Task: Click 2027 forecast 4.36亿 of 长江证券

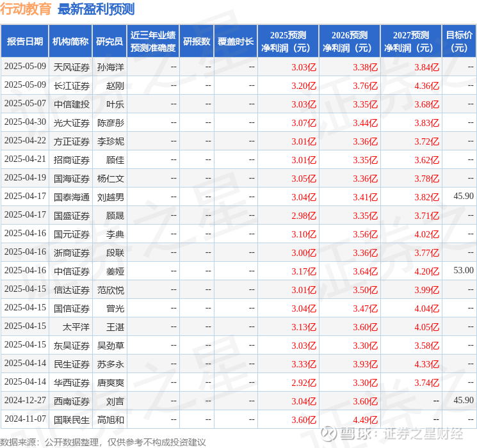Action: pyautogui.click(x=427, y=86)
